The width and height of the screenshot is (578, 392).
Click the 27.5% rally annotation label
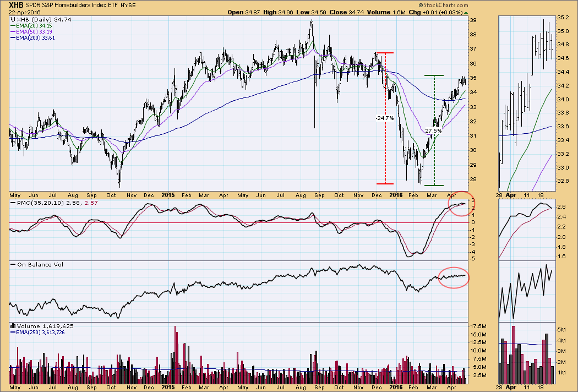coord(433,130)
